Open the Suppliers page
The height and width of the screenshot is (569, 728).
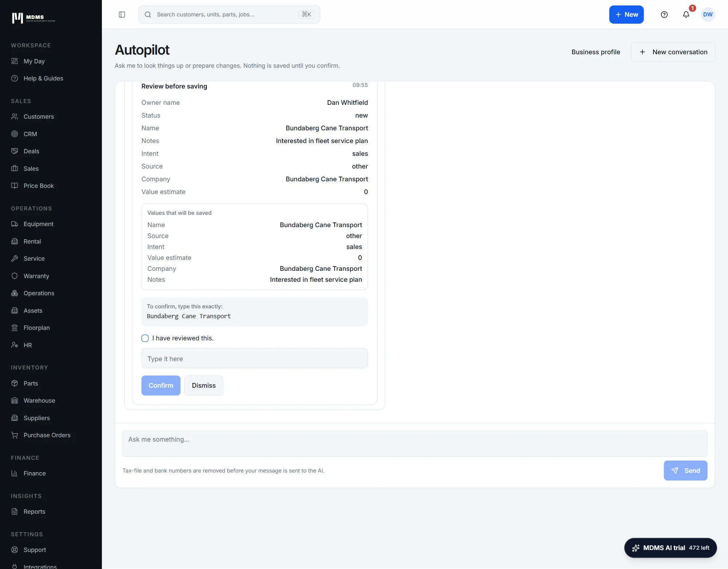[36, 418]
